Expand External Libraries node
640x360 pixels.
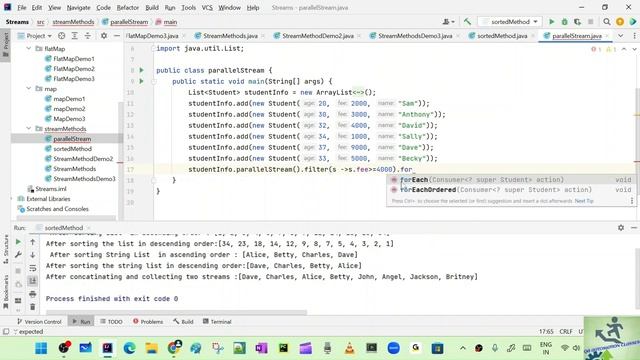tap(11, 199)
